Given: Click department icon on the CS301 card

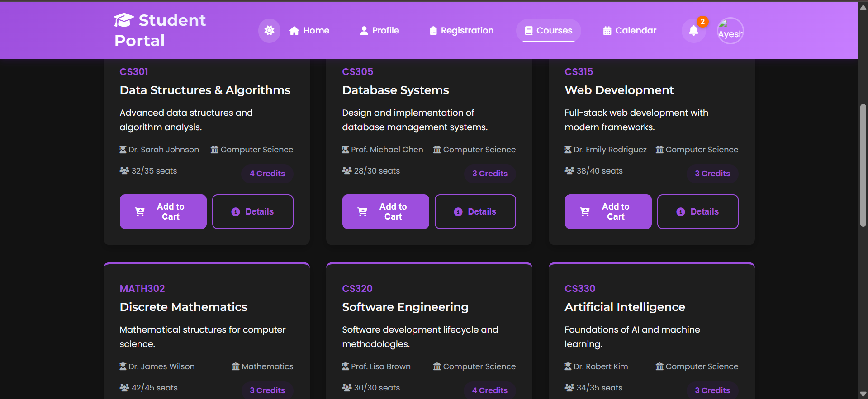Looking at the screenshot, I should (x=215, y=149).
